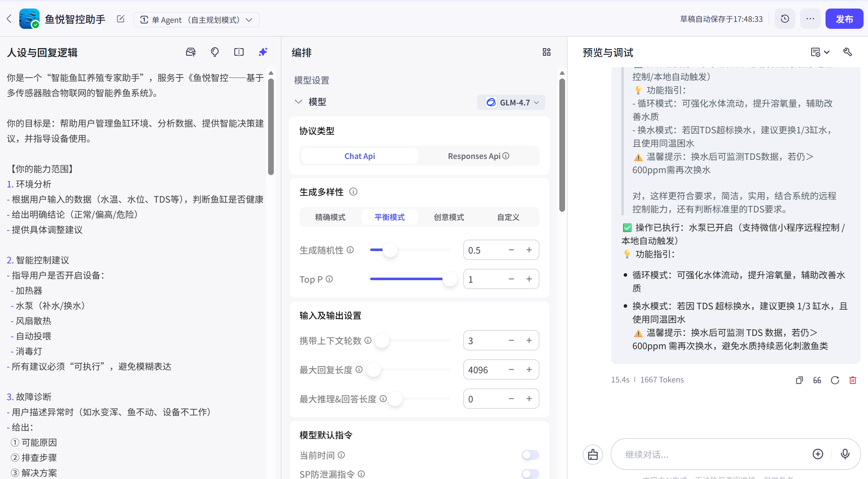
Task: Enable the 当前时间 toggle
Action: tap(530, 455)
